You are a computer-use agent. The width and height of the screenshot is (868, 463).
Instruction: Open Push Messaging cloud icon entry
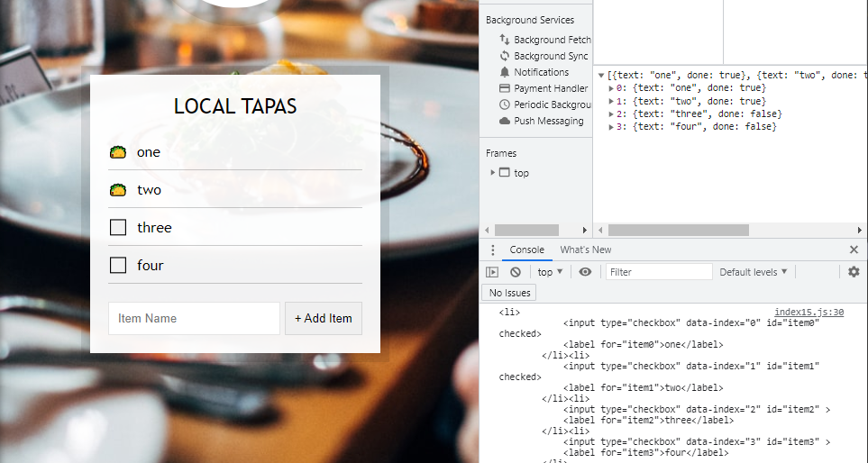tap(504, 121)
